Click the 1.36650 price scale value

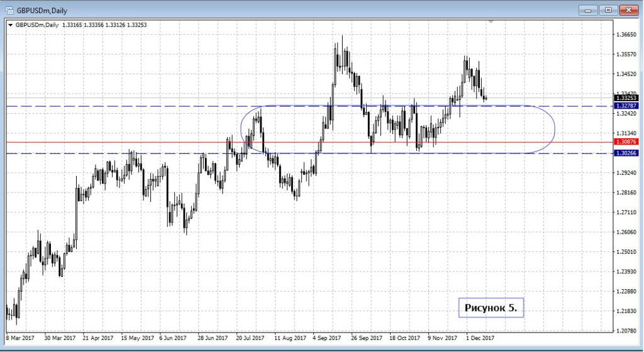coord(626,35)
